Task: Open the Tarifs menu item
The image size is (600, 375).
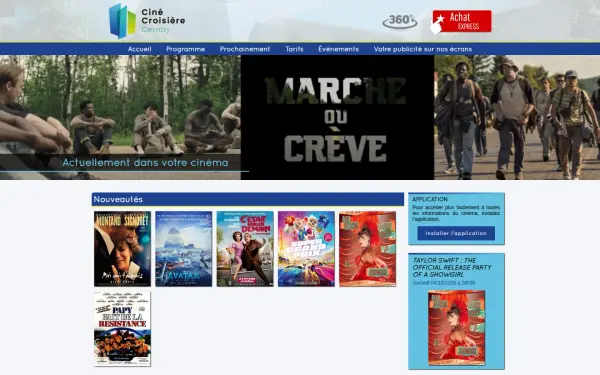Action: pos(294,49)
